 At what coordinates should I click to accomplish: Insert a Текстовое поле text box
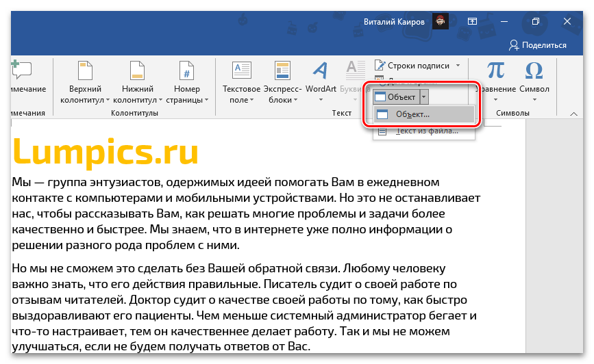(242, 70)
